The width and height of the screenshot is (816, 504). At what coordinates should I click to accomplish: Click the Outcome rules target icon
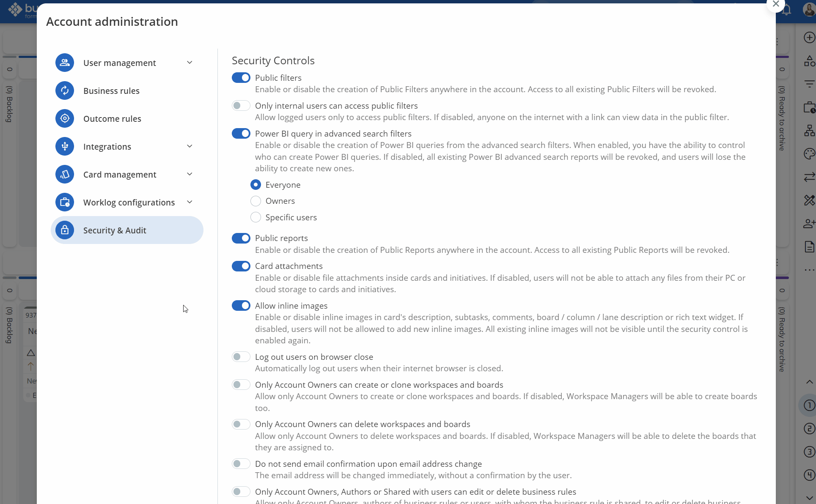click(65, 118)
